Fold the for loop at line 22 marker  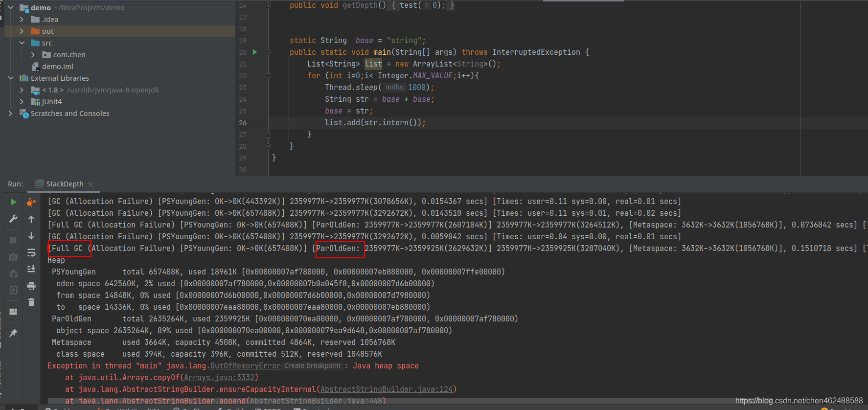(x=268, y=76)
